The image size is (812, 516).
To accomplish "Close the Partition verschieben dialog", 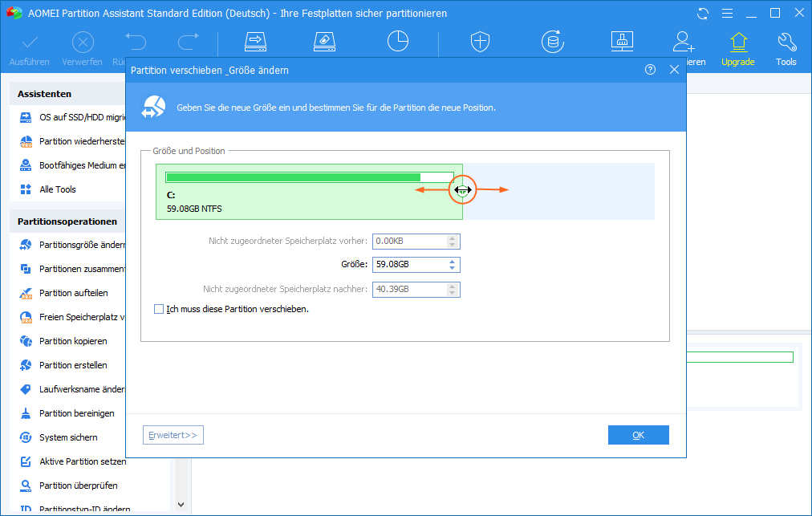I will [x=674, y=70].
